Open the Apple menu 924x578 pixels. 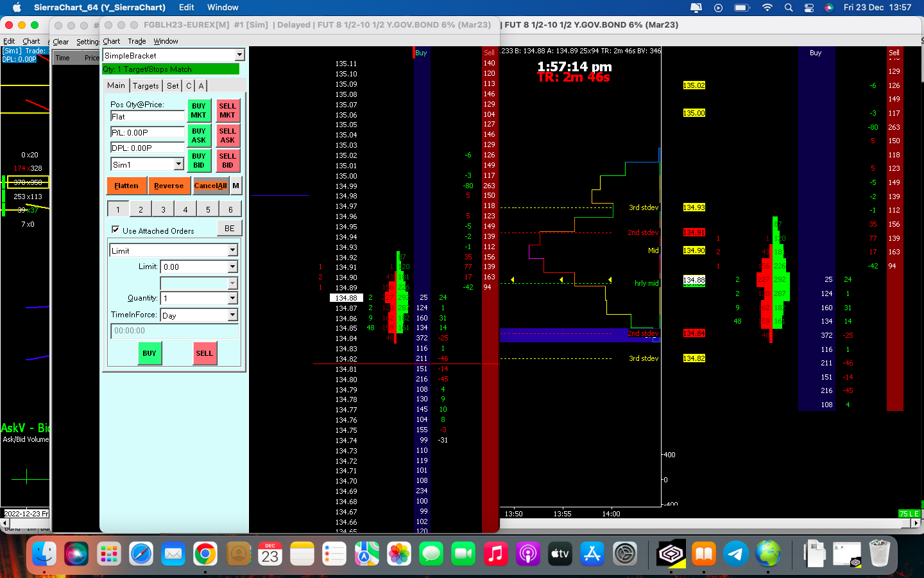point(17,8)
